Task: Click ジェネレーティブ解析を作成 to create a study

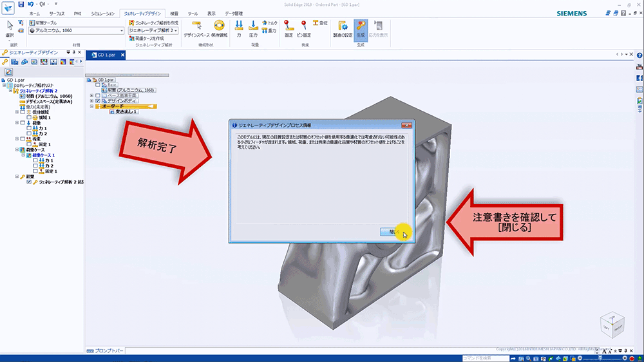Action: (x=153, y=23)
